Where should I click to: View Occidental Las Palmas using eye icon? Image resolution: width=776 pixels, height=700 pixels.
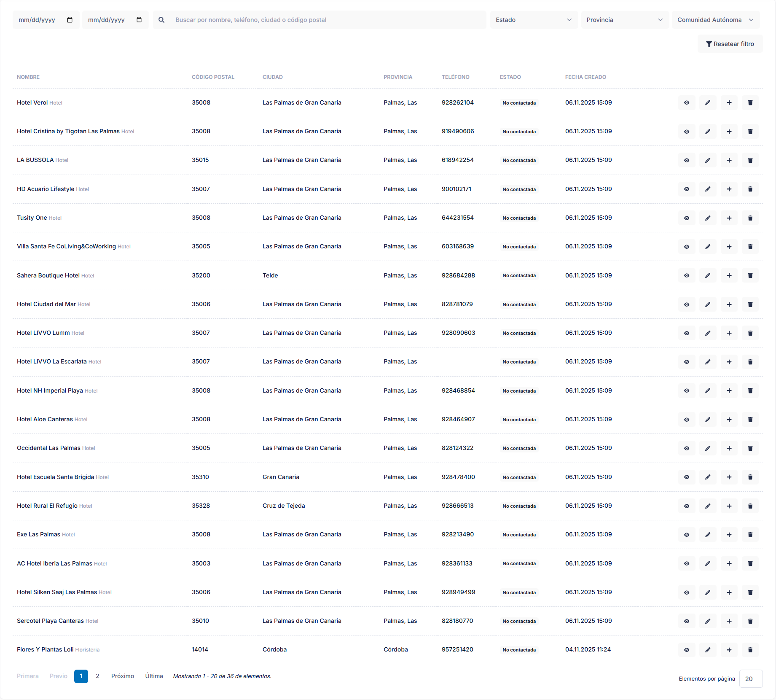pos(687,448)
